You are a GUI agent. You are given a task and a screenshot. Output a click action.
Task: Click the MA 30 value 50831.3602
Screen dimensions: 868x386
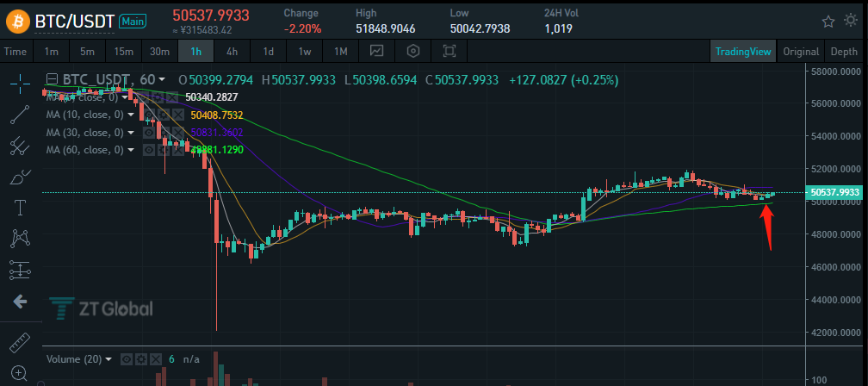216,133
